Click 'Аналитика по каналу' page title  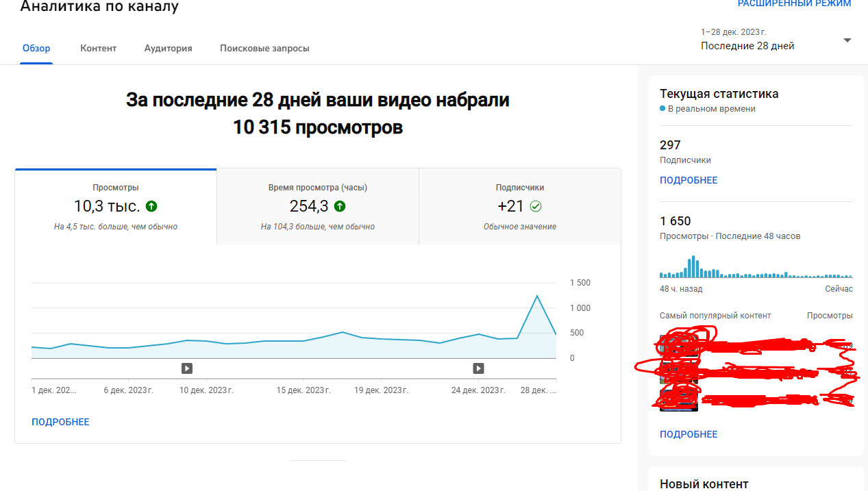[x=99, y=7]
